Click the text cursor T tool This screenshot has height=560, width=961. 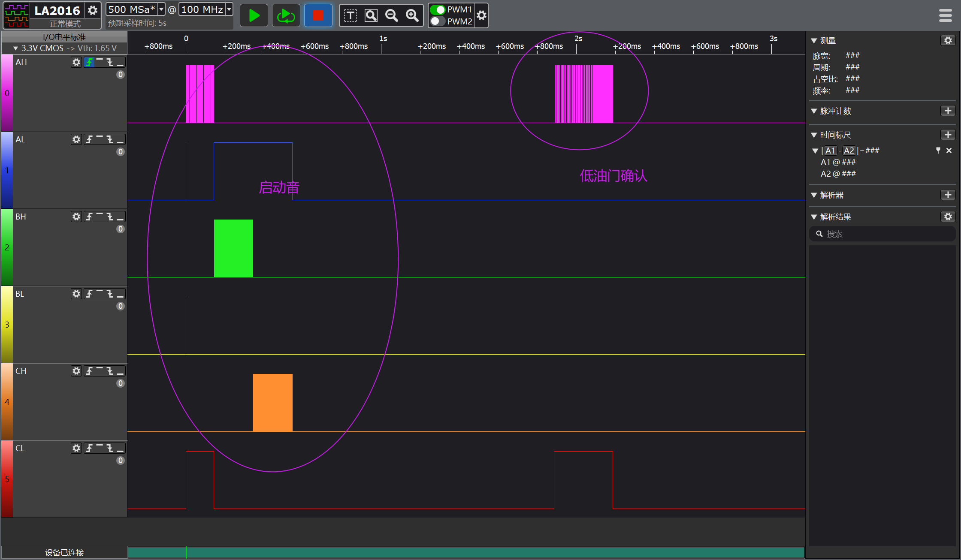point(350,16)
